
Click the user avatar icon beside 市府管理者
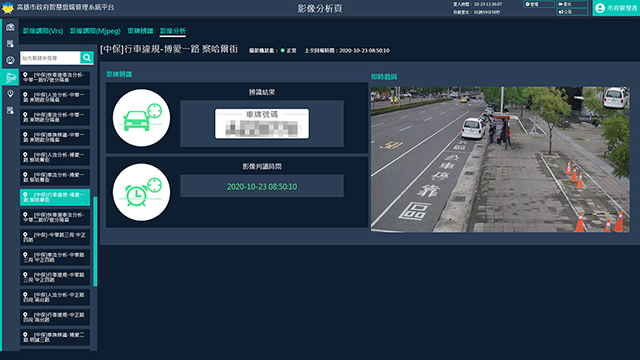point(600,8)
